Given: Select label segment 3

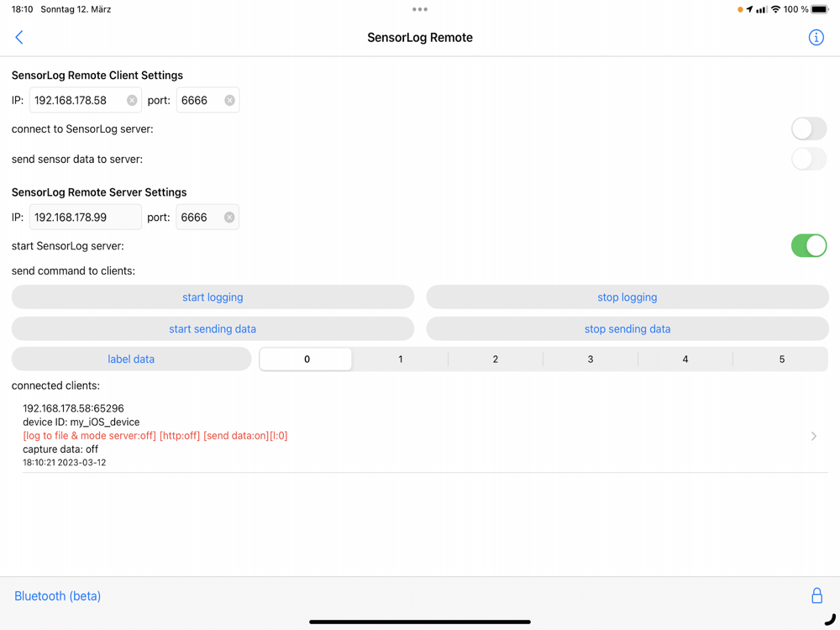Looking at the screenshot, I should 591,359.
